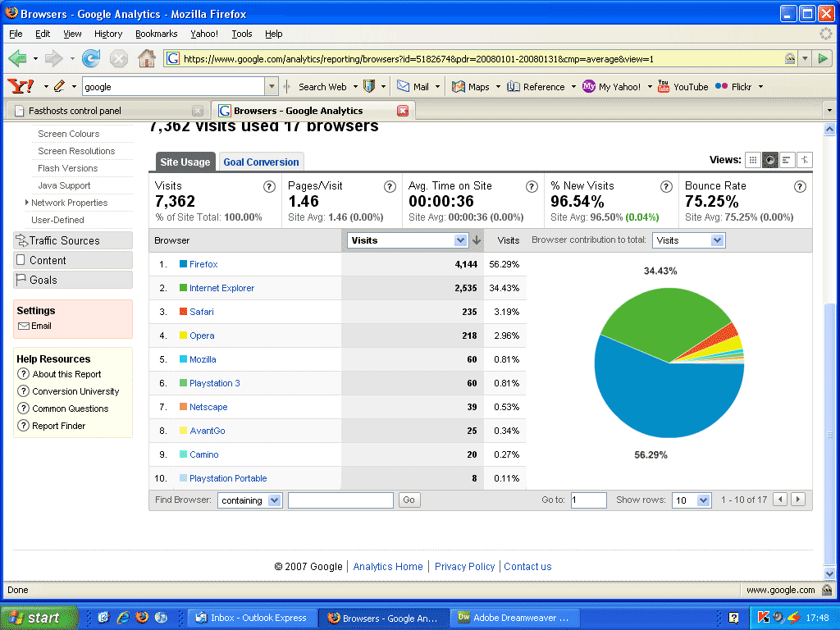
Task: Open the Search Web options dropdown arrow
Action: point(355,87)
